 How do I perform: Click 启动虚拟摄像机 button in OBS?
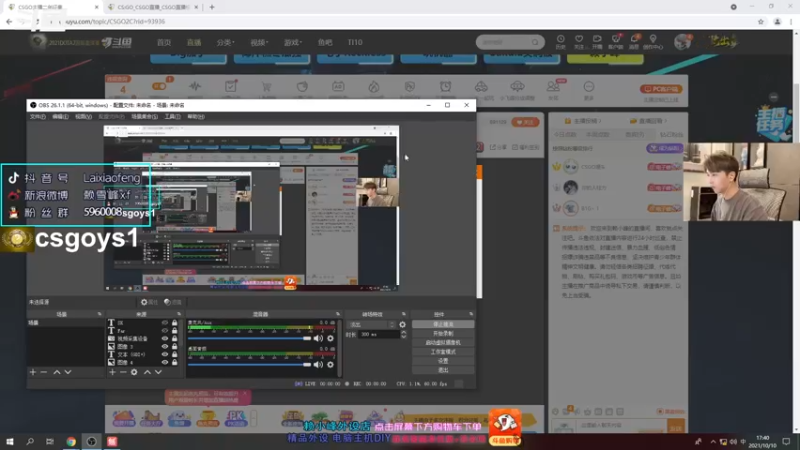point(443,343)
